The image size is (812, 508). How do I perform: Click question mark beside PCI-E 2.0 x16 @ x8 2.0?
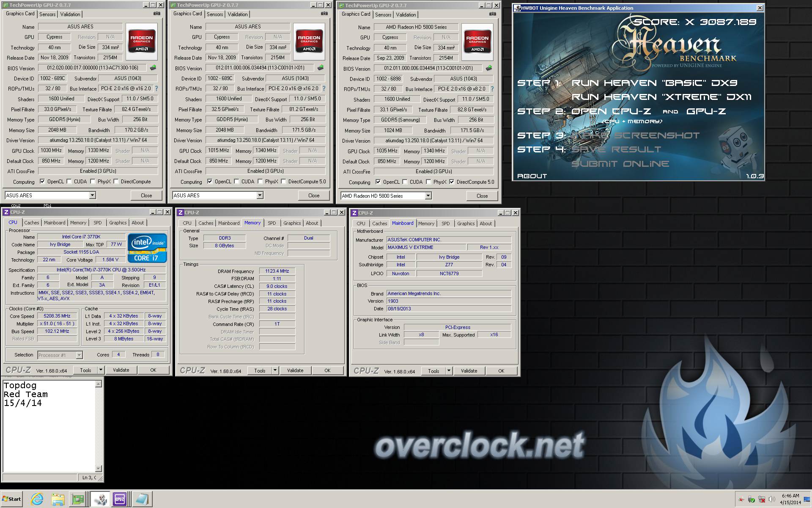coord(492,89)
